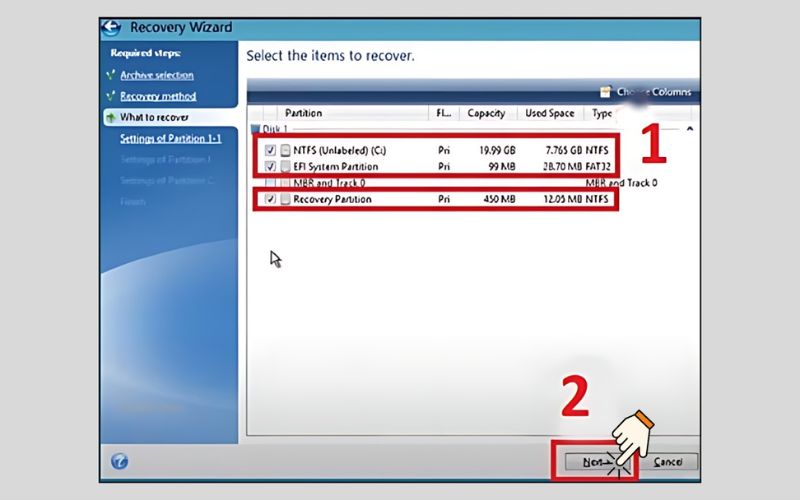
Task: Click the Cancel button
Action: pos(668,462)
